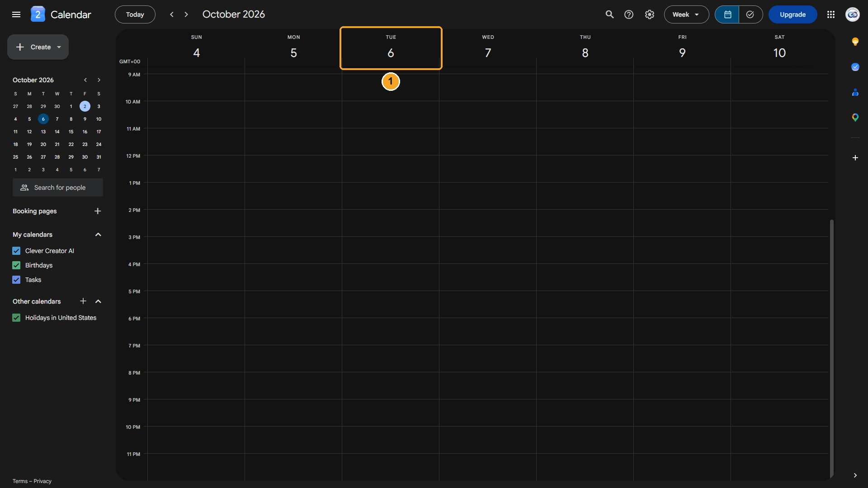Open Google Keep side panel
The width and height of the screenshot is (868, 488).
(855, 42)
